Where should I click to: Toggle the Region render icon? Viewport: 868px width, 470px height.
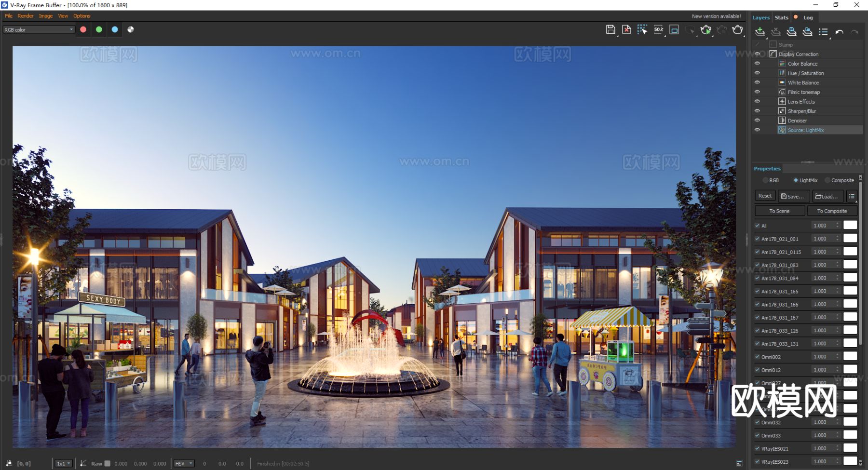[675, 29]
